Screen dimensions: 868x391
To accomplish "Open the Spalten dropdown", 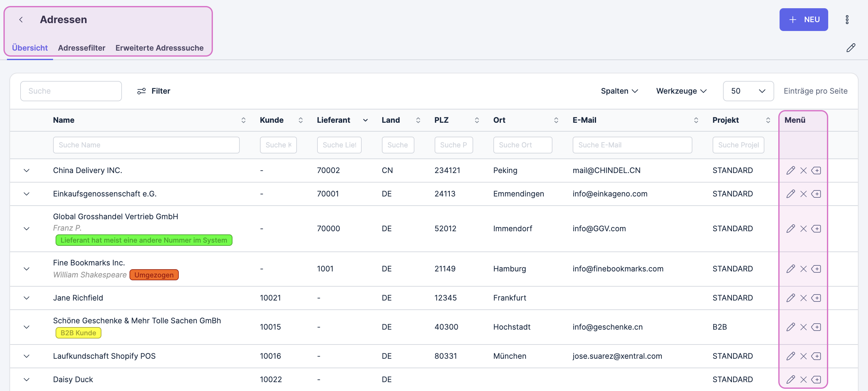I will coord(619,91).
